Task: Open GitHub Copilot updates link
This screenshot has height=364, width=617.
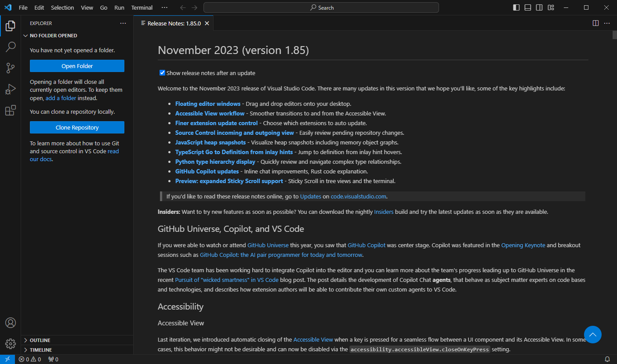Action: 207,171
